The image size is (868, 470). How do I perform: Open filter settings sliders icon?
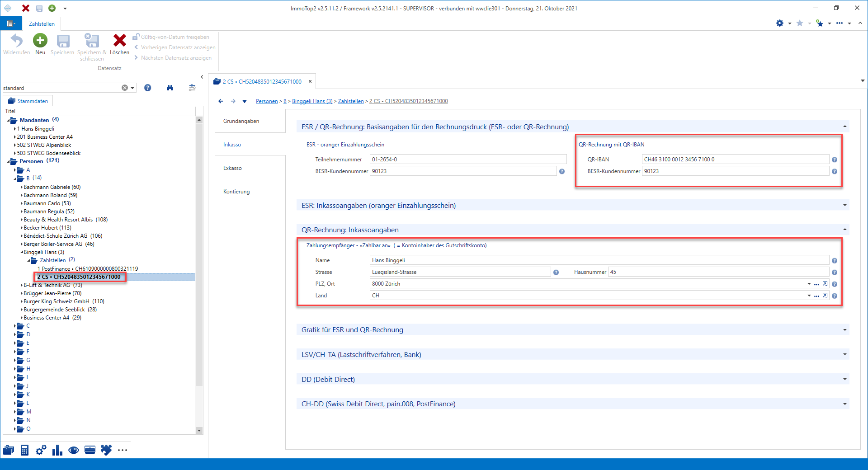pyautogui.click(x=192, y=88)
